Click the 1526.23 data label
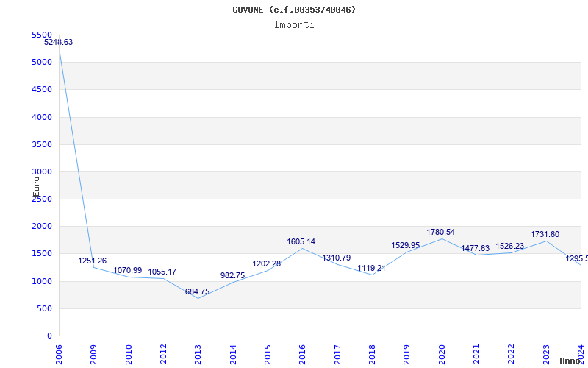This screenshot has height=368, width=588. pos(509,247)
